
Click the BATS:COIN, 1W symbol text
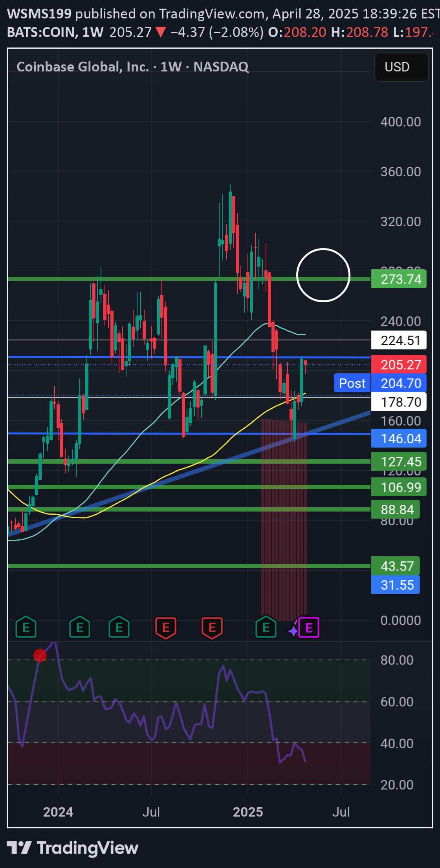pyautogui.click(x=55, y=32)
